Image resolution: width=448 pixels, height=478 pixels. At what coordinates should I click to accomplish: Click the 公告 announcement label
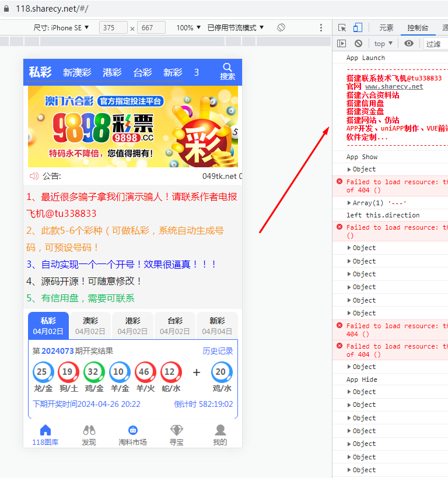tap(52, 176)
